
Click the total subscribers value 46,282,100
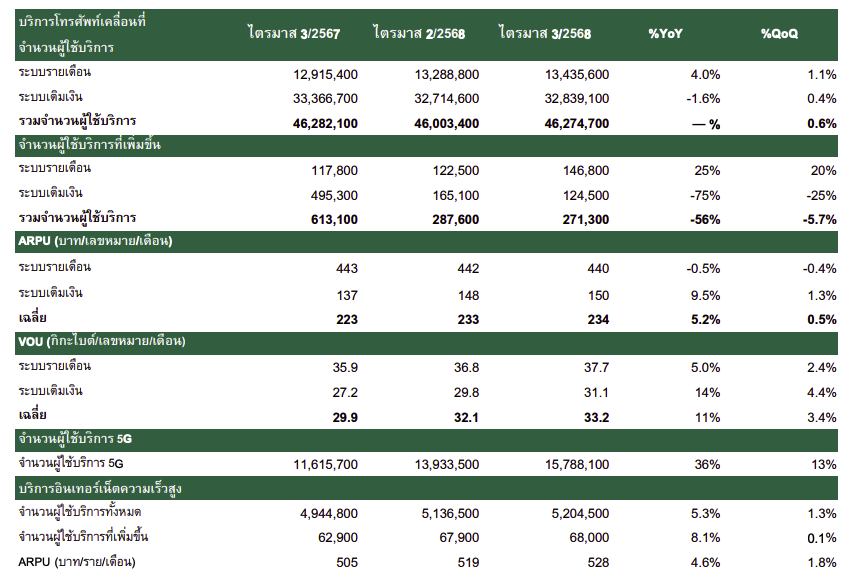click(x=317, y=123)
